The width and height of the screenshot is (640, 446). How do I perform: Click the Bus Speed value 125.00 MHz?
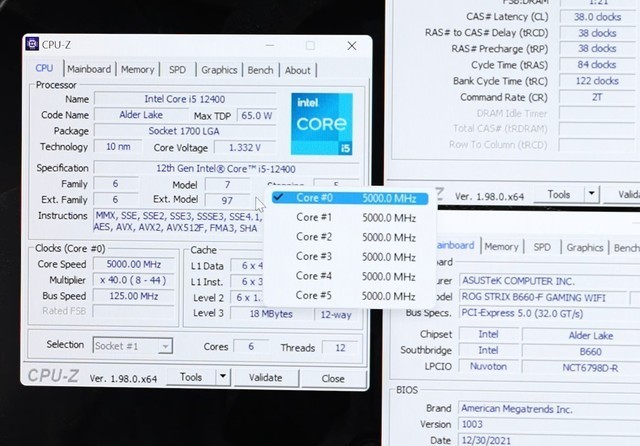(x=133, y=296)
